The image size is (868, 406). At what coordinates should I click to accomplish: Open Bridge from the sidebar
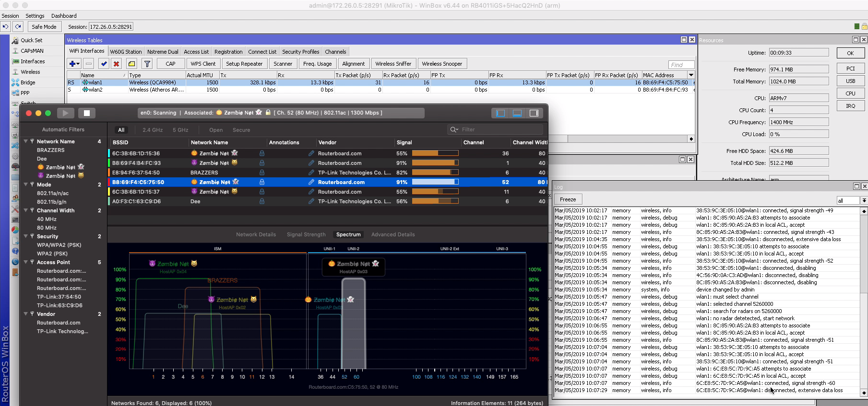(28, 82)
